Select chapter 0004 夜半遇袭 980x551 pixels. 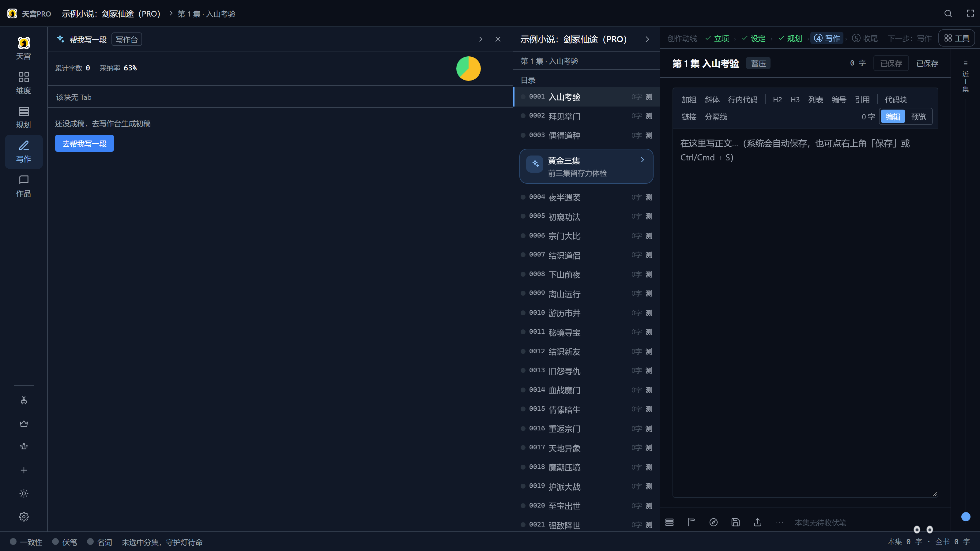click(x=586, y=197)
